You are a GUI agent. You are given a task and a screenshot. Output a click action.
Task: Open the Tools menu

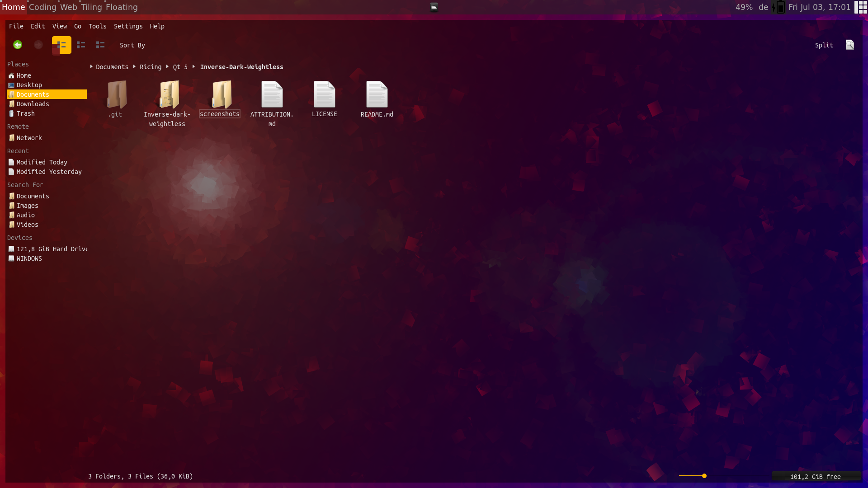coord(97,26)
